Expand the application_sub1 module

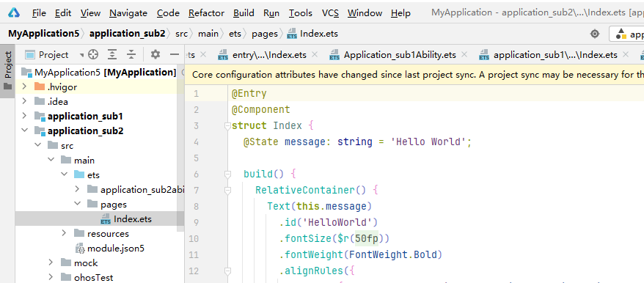(24, 117)
